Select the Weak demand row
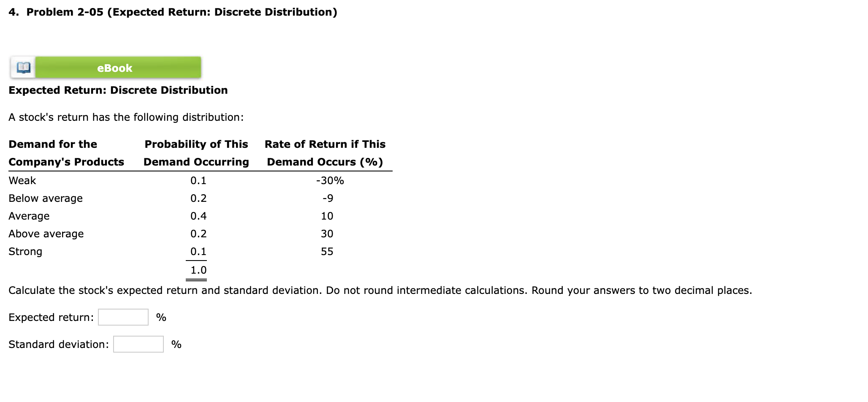This screenshot has height=402, width=868. tap(22, 180)
